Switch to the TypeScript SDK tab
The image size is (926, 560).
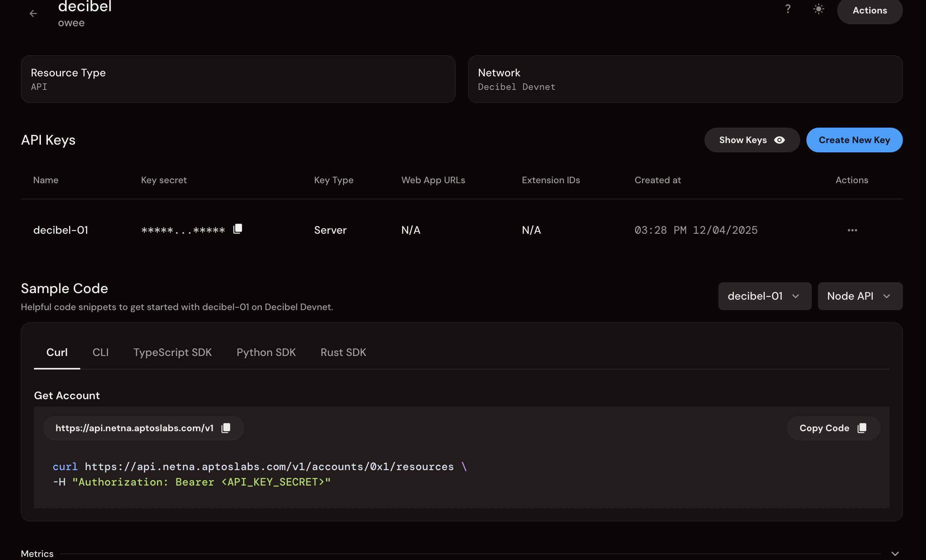pyautogui.click(x=172, y=353)
